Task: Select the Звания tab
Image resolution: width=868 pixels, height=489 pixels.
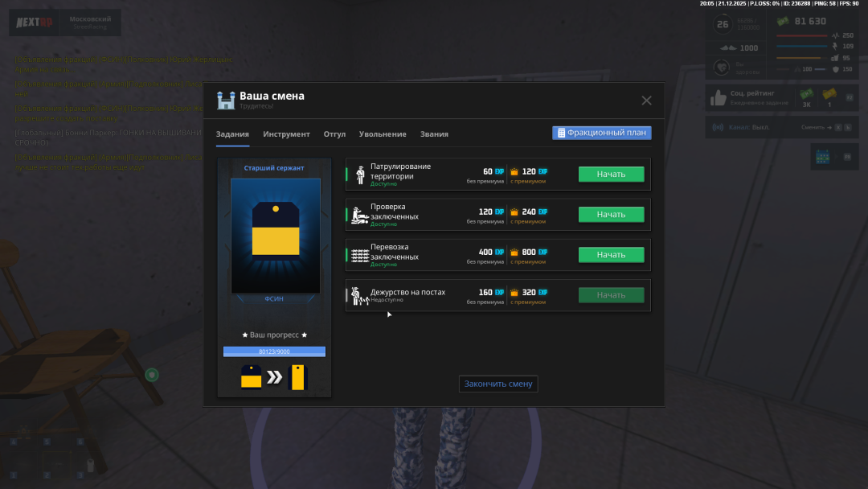Action: point(434,134)
